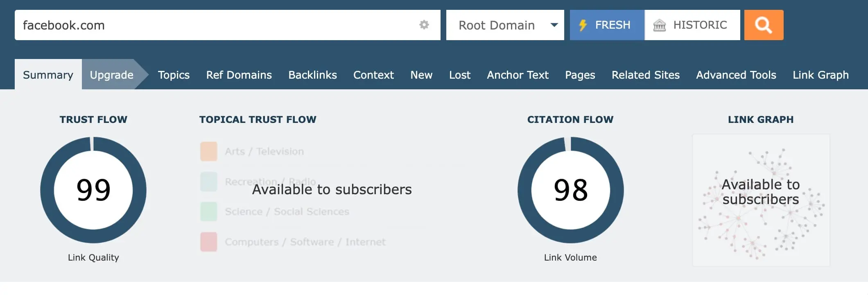Click the gear settings icon in search field
This screenshot has width=868, height=295.
click(x=424, y=25)
